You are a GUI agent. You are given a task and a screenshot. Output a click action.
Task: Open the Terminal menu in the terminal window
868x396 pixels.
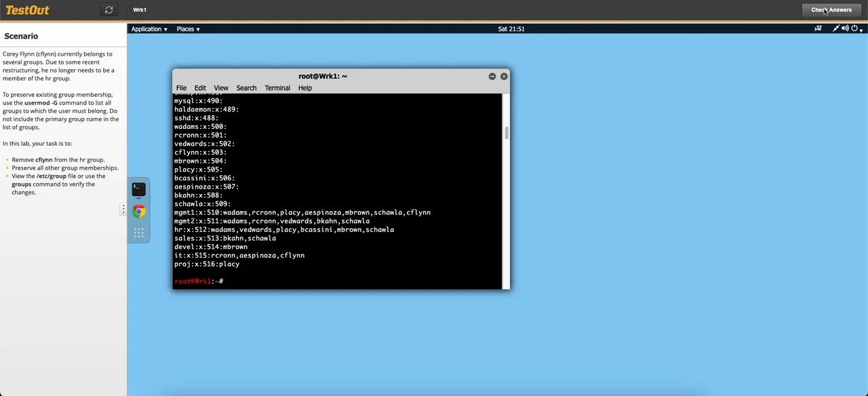tap(277, 87)
